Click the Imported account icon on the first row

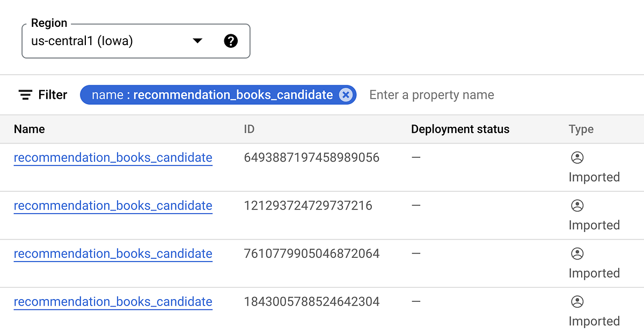(577, 158)
